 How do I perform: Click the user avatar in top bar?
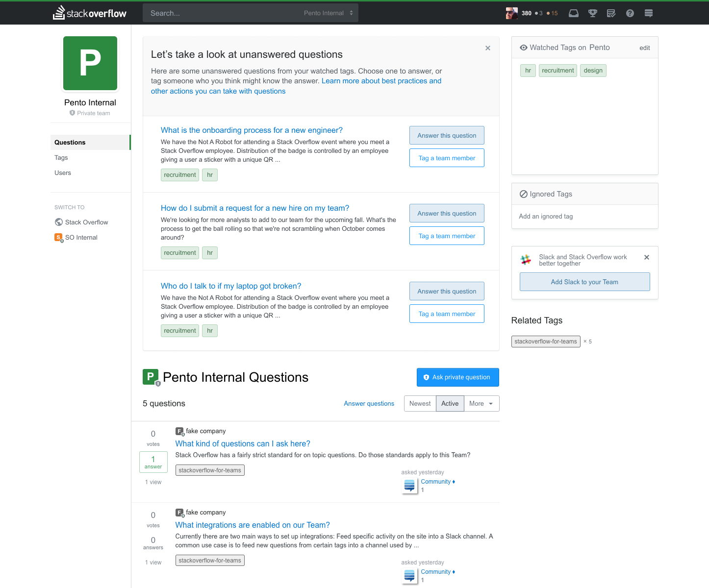pyautogui.click(x=511, y=13)
